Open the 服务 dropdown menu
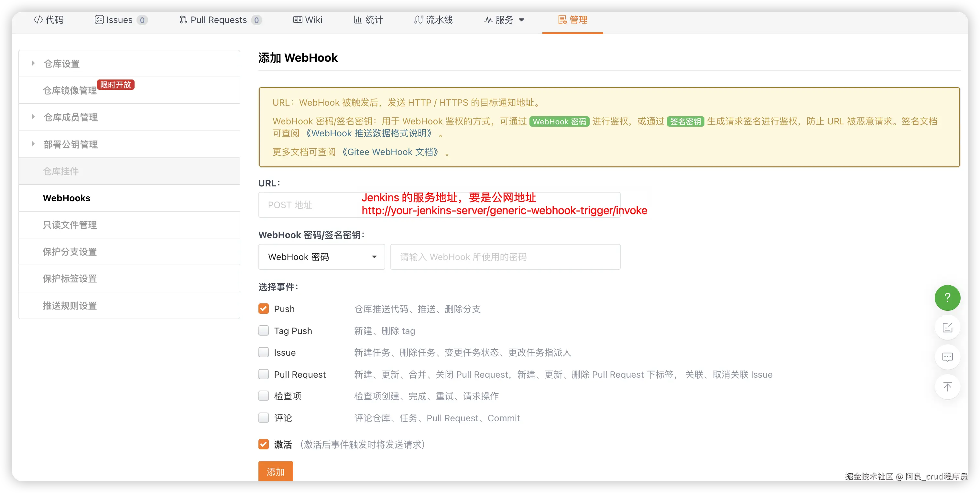This screenshot has height=493, width=980. pyautogui.click(x=505, y=20)
